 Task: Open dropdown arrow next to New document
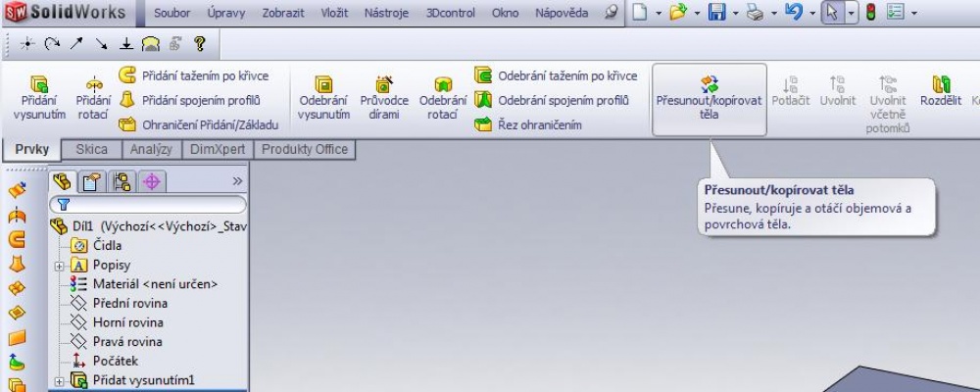pos(659,13)
